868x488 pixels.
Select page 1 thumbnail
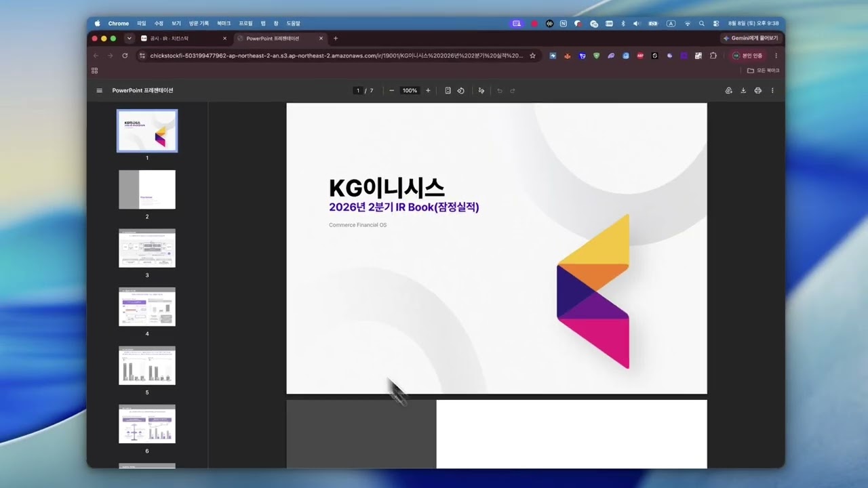pos(147,131)
